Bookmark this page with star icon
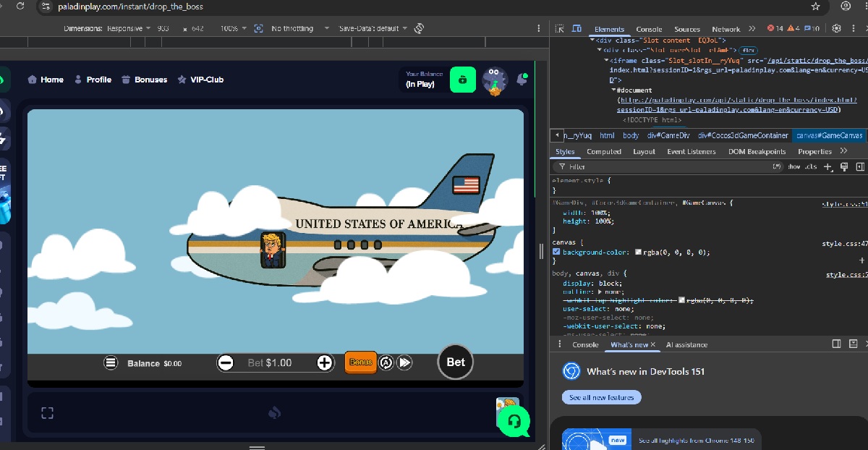The height and width of the screenshot is (450, 868). tap(816, 7)
